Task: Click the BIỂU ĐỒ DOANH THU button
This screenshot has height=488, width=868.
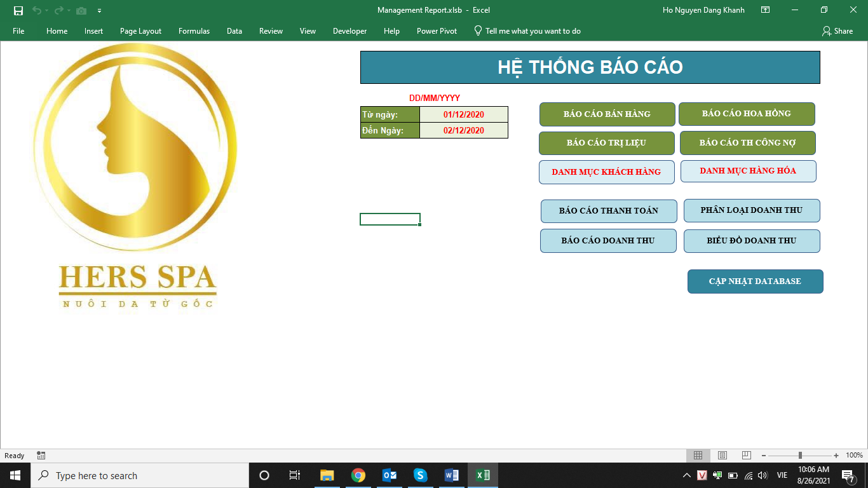Action: click(752, 241)
